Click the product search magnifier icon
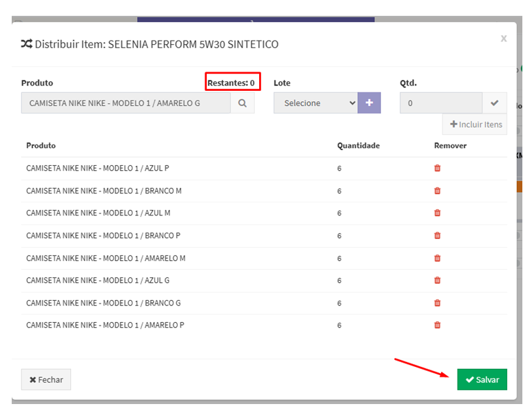The width and height of the screenshot is (532, 413). (243, 103)
